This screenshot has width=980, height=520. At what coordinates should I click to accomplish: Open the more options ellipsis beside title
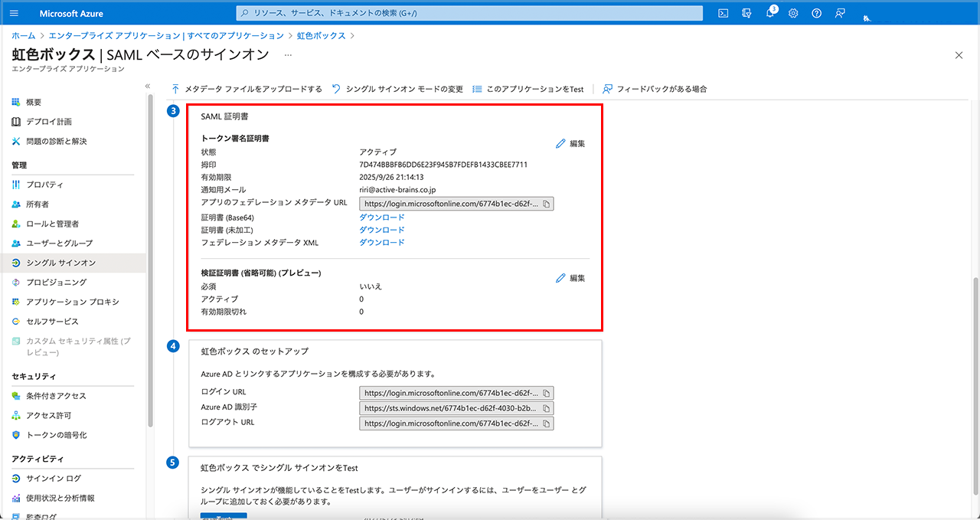point(288,55)
